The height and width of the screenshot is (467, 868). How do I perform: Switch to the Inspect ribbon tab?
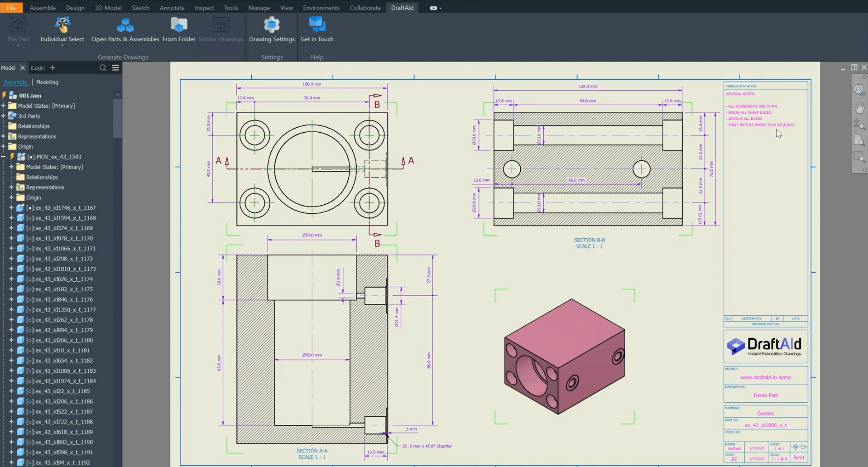204,8
